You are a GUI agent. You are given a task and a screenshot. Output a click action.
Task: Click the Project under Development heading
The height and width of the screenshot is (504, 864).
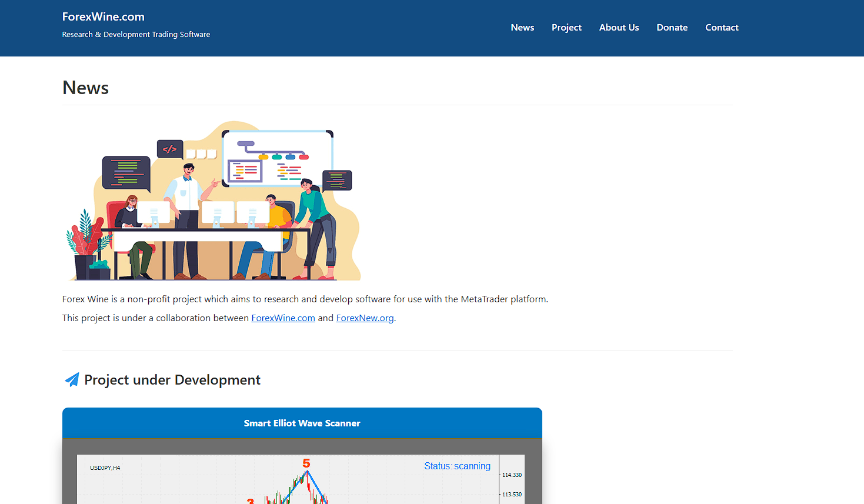pyautogui.click(x=172, y=380)
